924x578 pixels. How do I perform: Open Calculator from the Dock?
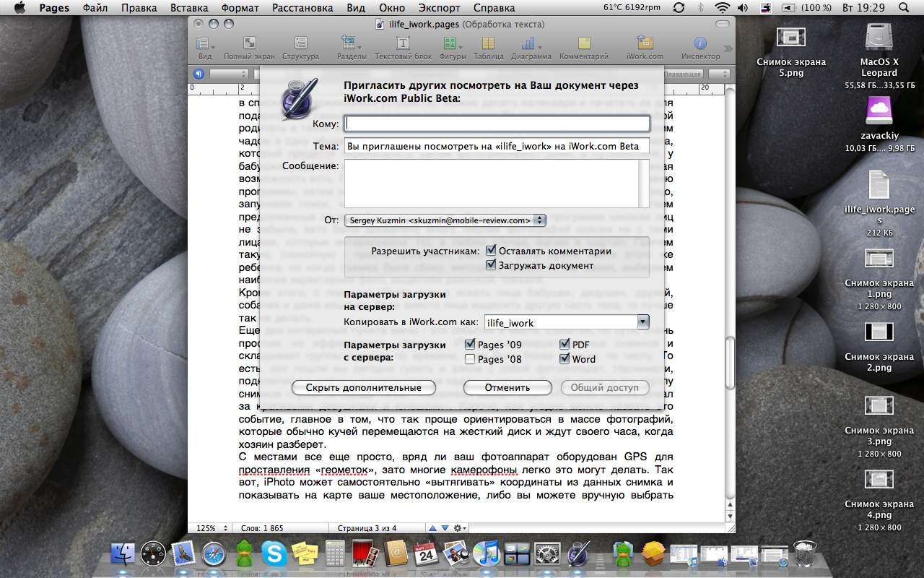point(335,554)
